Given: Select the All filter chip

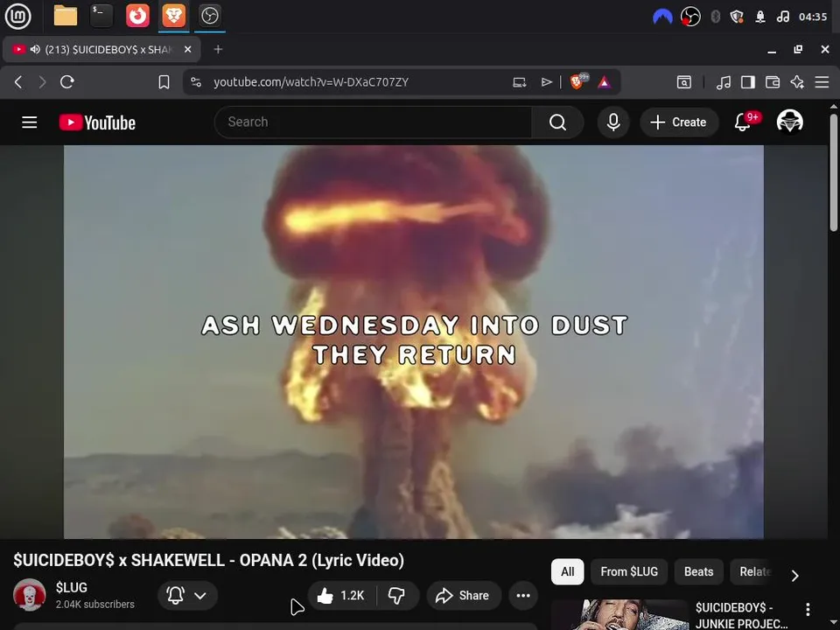Looking at the screenshot, I should click(x=567, y=571).
